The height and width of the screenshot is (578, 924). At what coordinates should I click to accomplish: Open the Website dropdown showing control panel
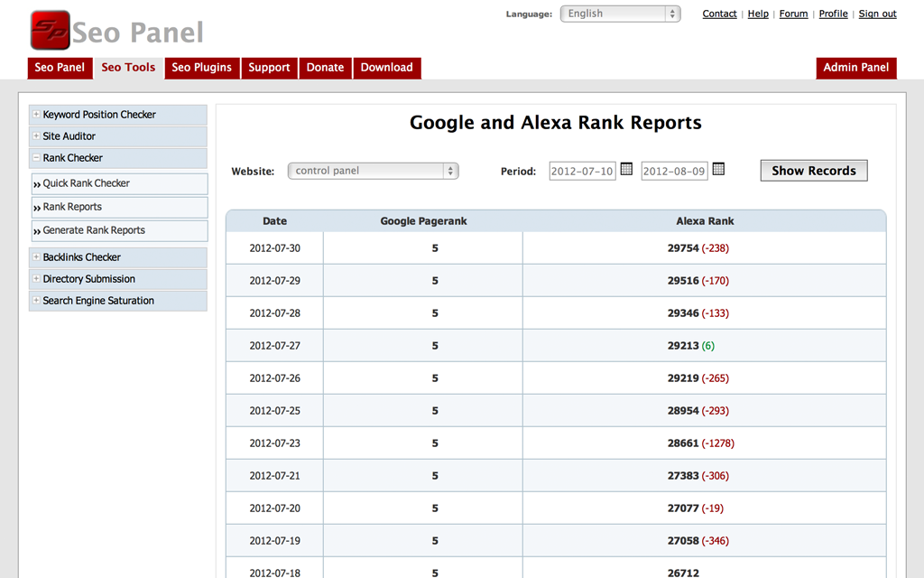point(373,171)
